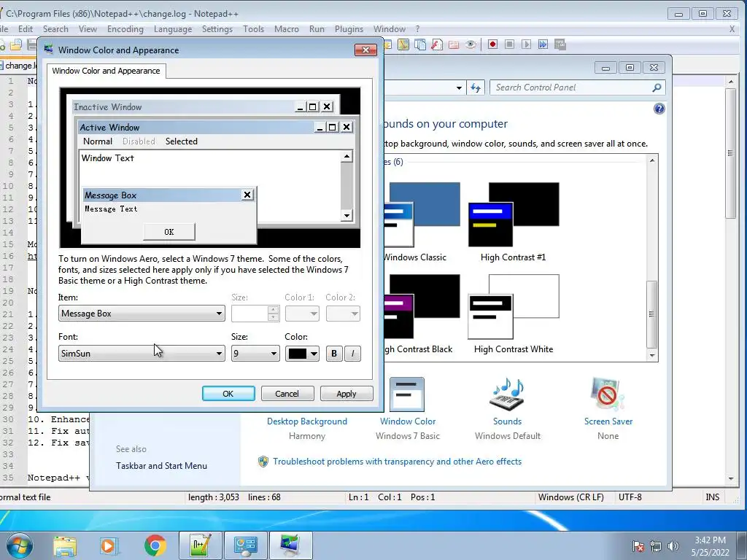Switch to Notepad++ taskbar button

200,545
